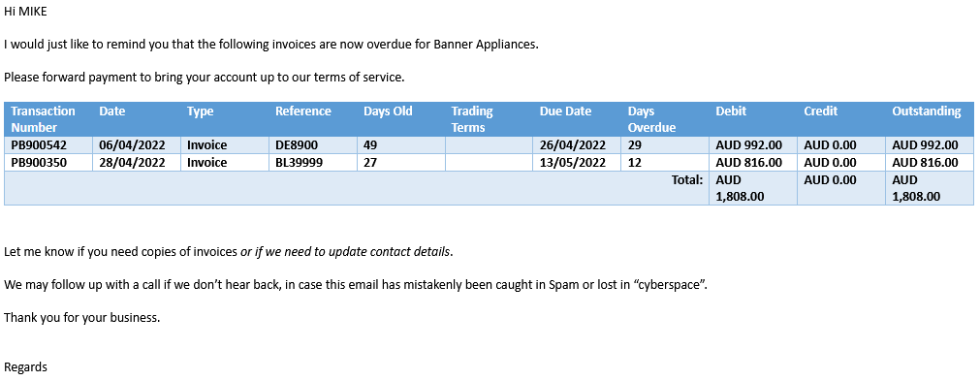
Task: Click the Reference DE8900 cell
Action: (x=297, y=145)
